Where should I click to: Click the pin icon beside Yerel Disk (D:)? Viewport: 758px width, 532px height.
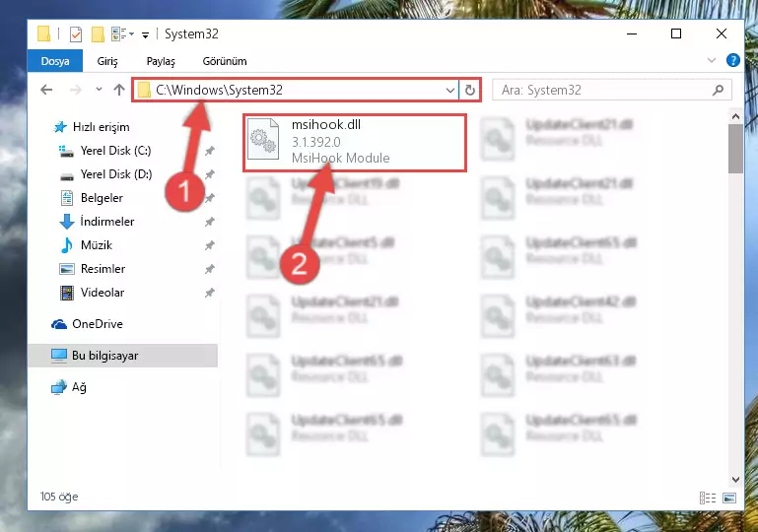tap(209, 174)
